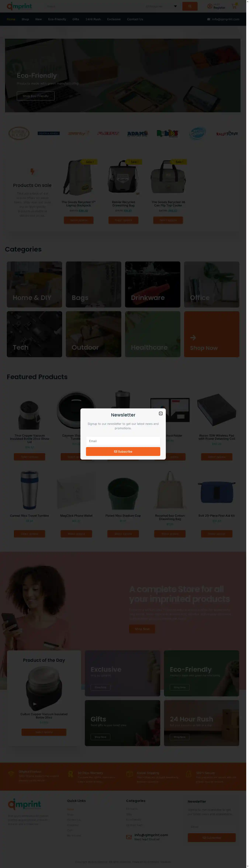Open the Carmel 16oz Travel Tumbler image
The width and height of the screenshot is (249, 868).
coord(29,490)
